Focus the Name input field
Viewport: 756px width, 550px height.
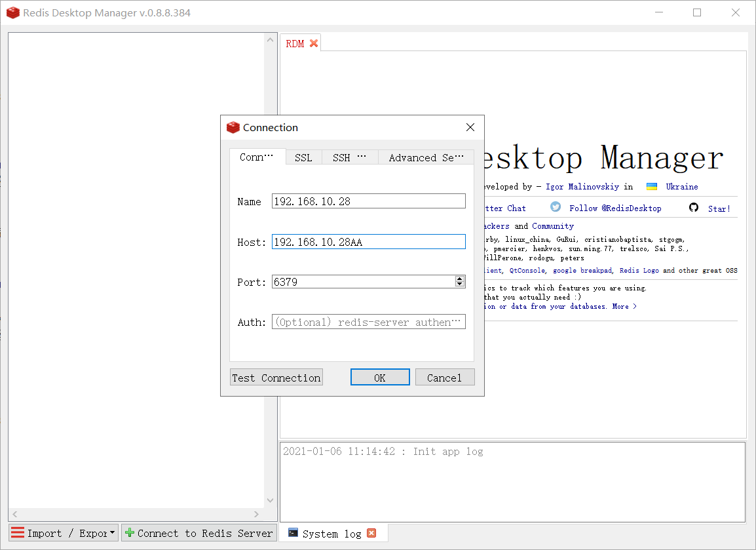coord(368,201)
